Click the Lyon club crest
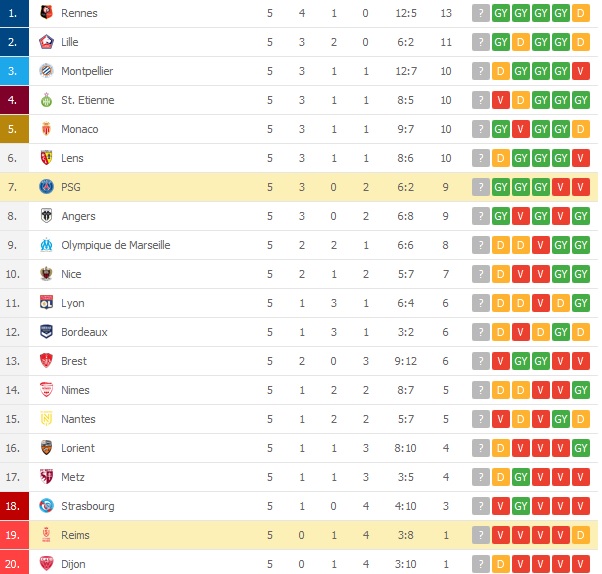This screenshot has width=602, height=574. (x=45, y=303)
